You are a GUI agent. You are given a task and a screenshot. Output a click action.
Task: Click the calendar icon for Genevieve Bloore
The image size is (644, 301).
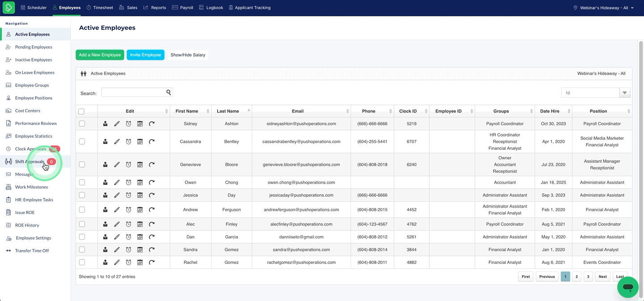[140, 165]
